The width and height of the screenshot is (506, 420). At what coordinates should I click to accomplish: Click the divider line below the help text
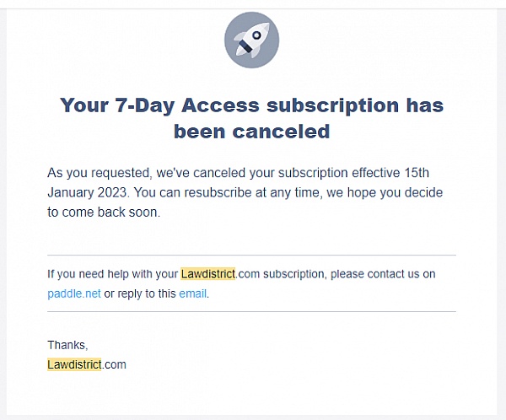coord(251,312)
